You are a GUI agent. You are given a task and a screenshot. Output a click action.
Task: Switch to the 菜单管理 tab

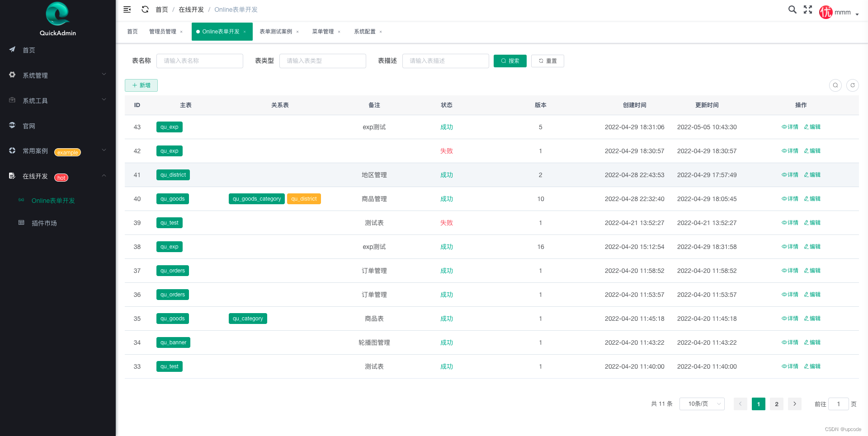pos(324,32)
